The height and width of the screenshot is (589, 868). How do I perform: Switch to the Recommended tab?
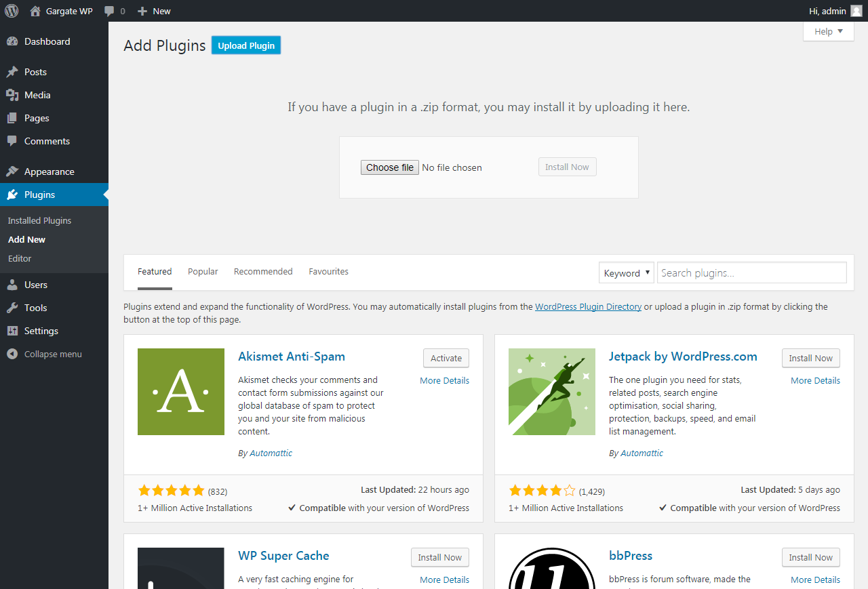(x=263, y=272)
